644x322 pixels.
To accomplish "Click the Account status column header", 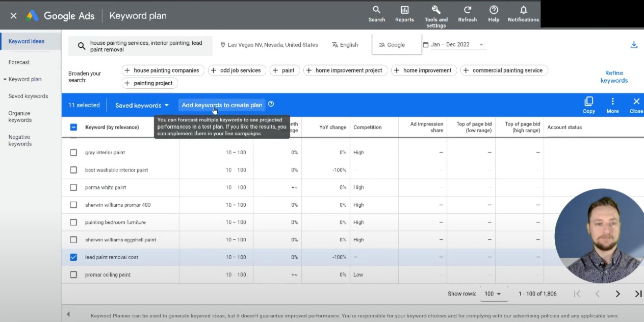I will pos(564,127).
